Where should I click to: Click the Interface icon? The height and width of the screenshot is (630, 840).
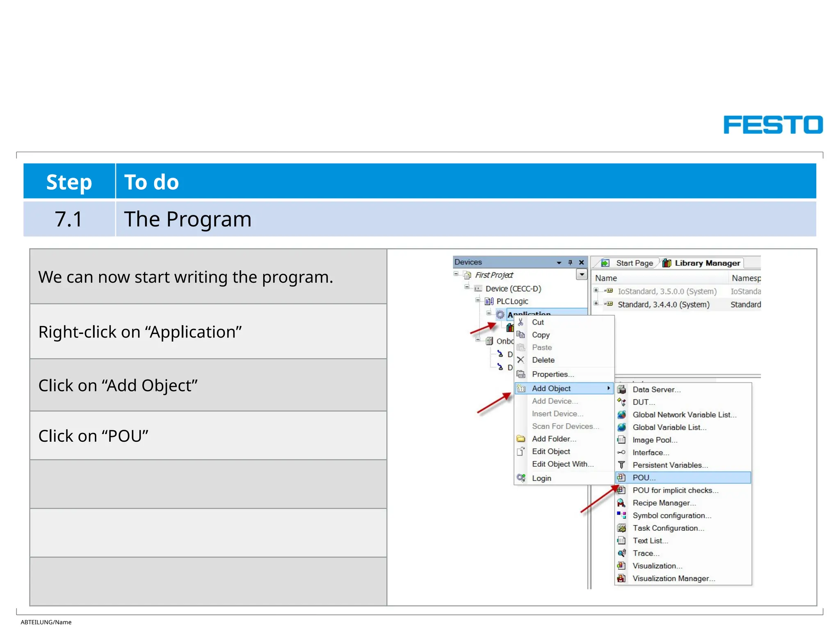pos(621,452)
